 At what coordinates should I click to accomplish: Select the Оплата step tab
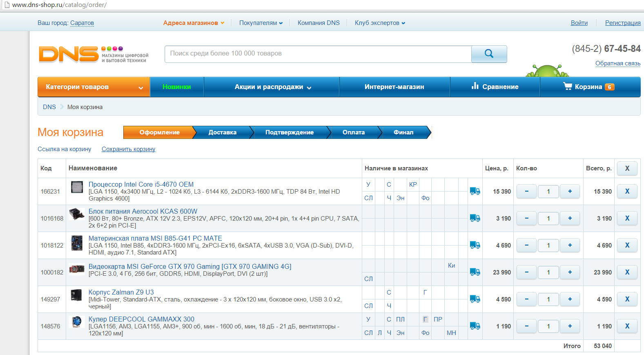click(354, 132)
